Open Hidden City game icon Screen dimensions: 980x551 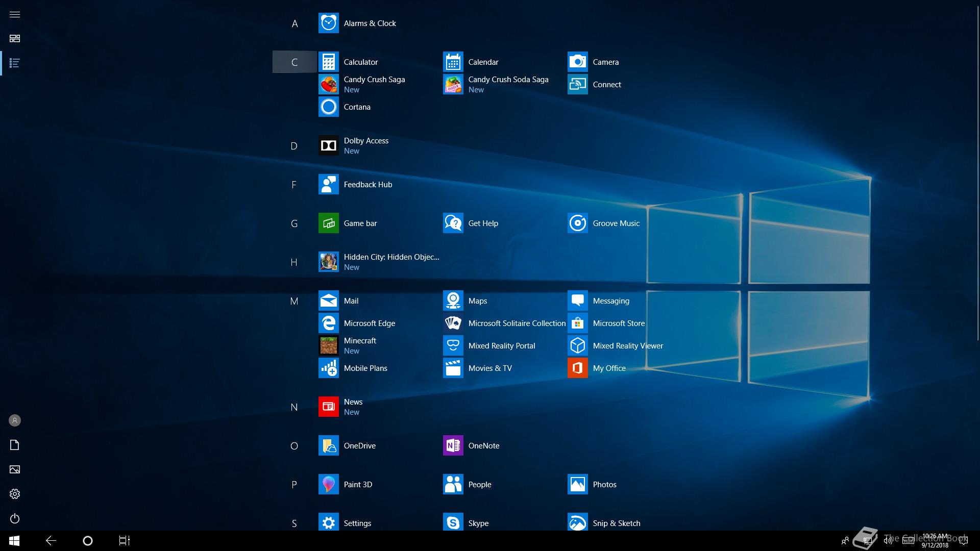pyautogui.click(x=328, y=262)
